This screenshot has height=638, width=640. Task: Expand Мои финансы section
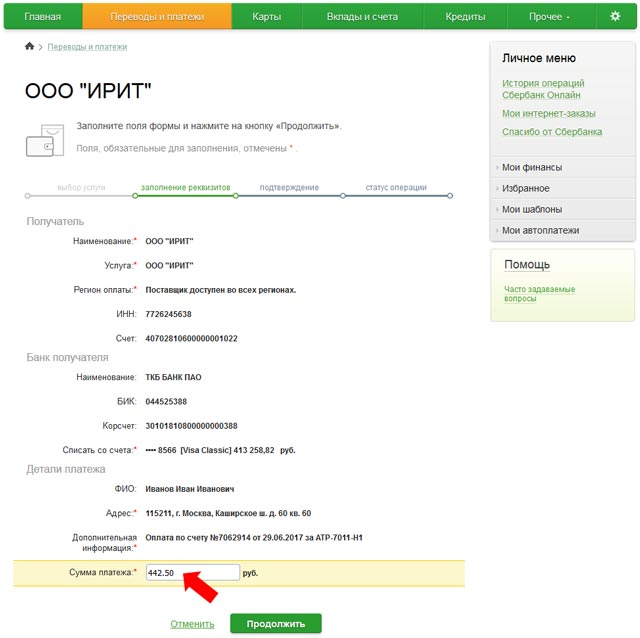click(532, 167)
